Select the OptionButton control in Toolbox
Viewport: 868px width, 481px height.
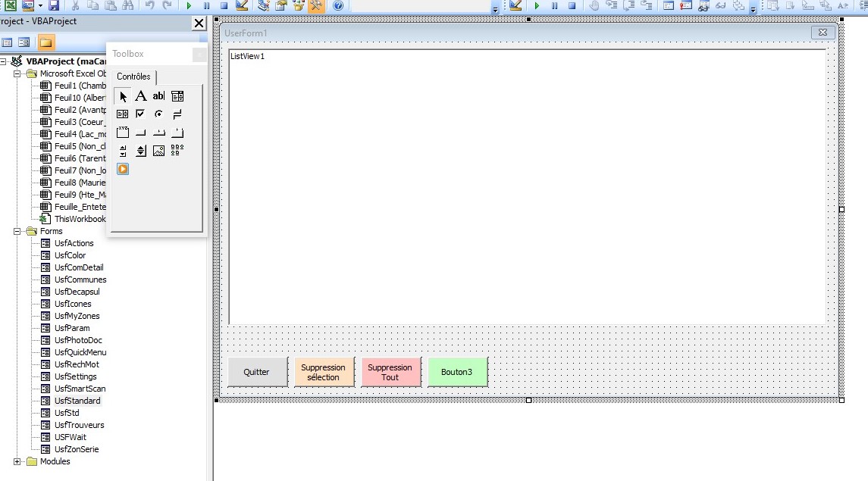point(158,114)
